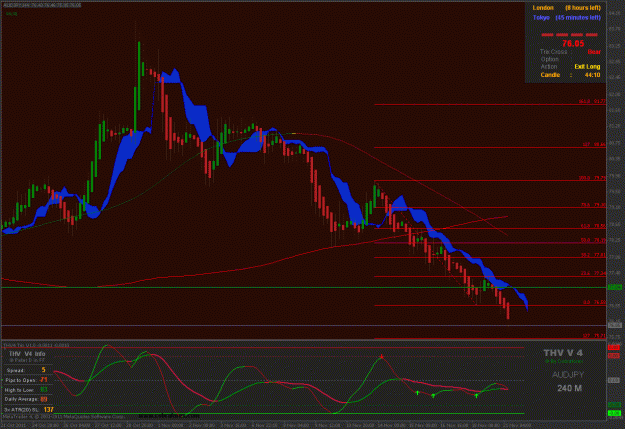
Task: Click the 'Pips to Open' -71 row
Action: point(26,380)
